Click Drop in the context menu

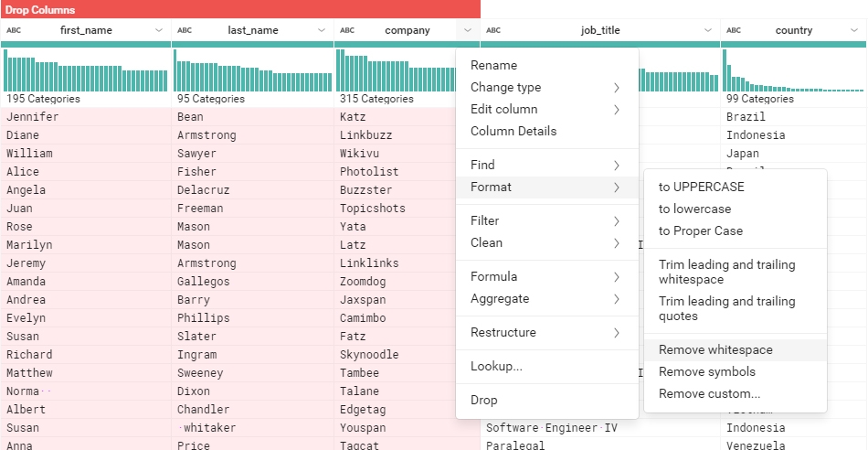[x=484, y=401]
